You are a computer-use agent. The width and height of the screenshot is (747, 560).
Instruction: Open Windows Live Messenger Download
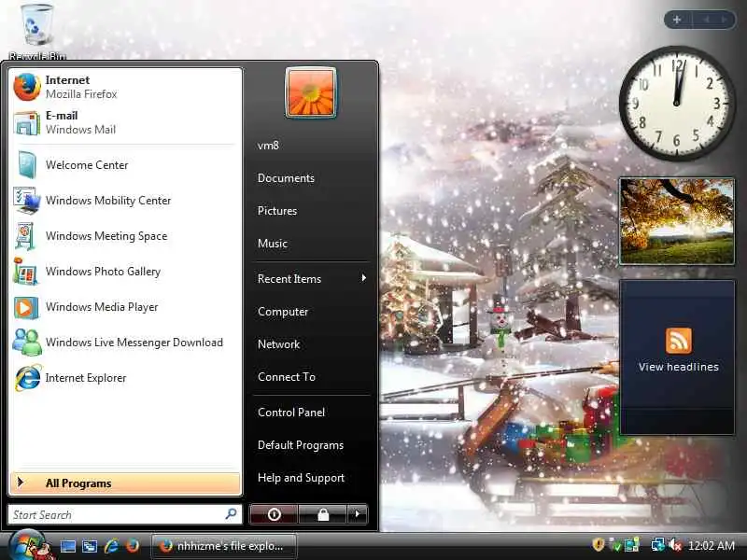pyautogui.click(x=125, y=343)
